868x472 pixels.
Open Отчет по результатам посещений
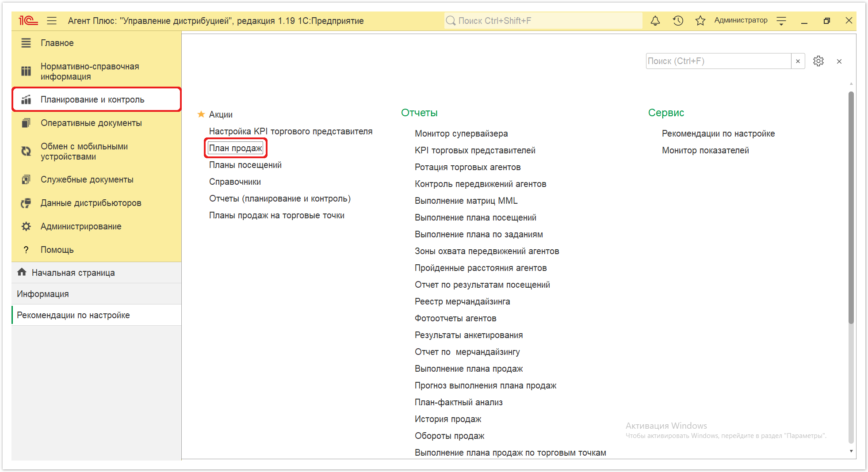pyautogui.click(x=482, y=285)
